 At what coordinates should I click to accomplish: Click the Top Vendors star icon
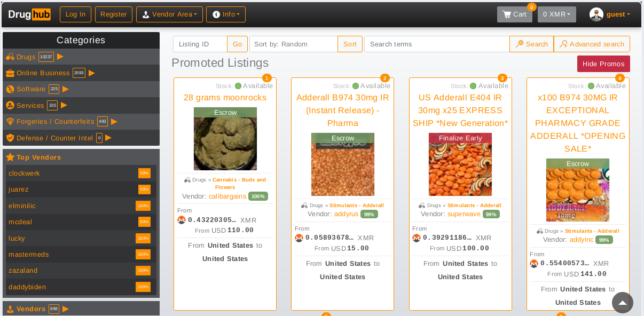tap(10, 157)
